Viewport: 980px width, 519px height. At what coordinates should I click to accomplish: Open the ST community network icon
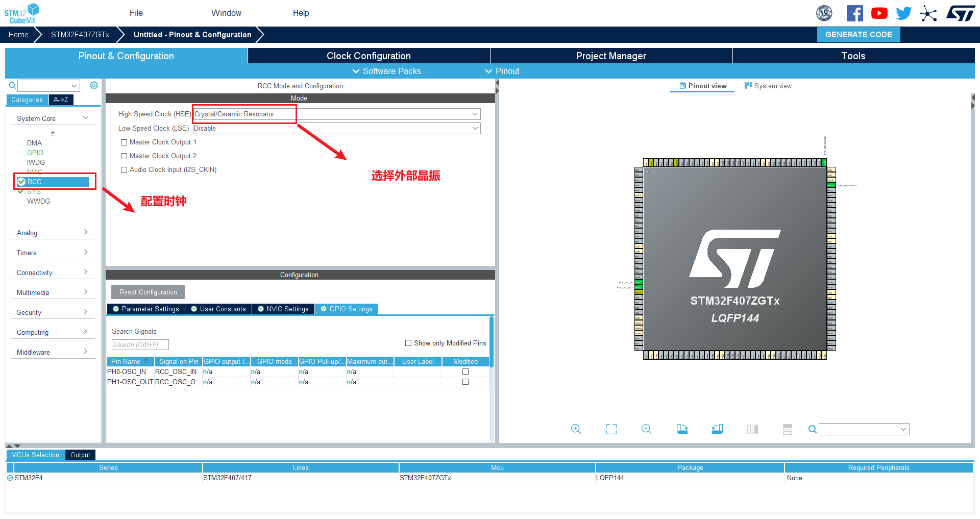point(928,13)
